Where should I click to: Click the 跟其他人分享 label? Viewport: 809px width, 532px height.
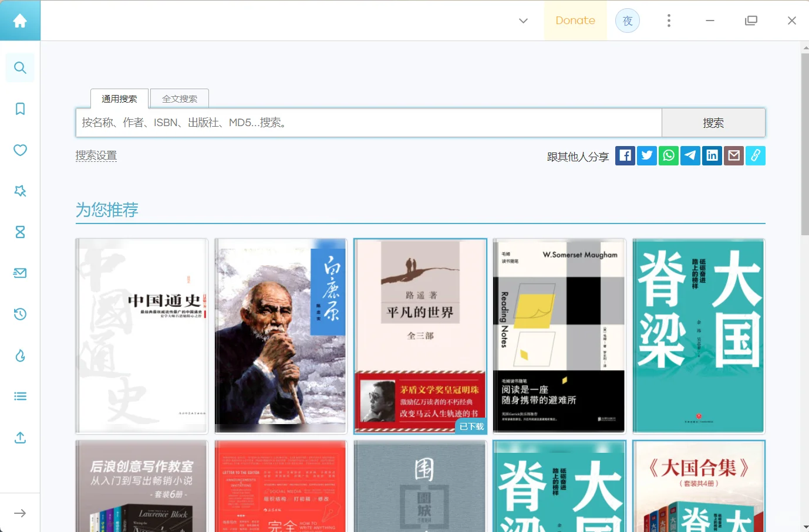click(x=578, y=157)
